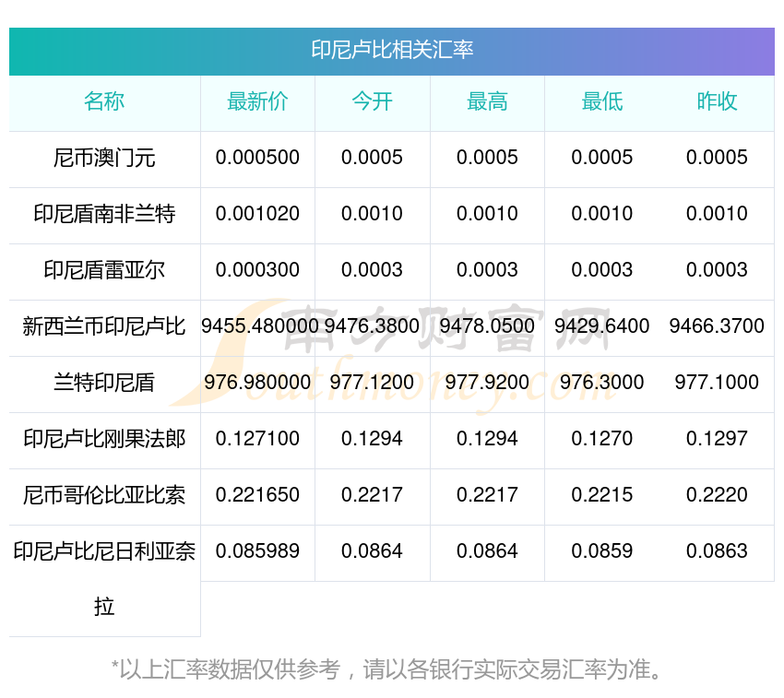Click the 昨收 column header
This screenshot has height=698, width=784.
717,102
